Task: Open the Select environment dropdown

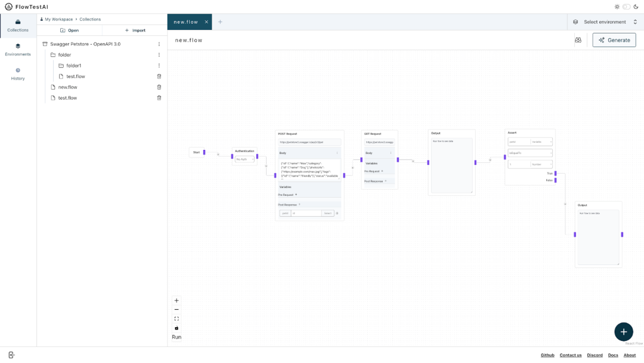Action: pyautogui.click(x=606, y=21)
